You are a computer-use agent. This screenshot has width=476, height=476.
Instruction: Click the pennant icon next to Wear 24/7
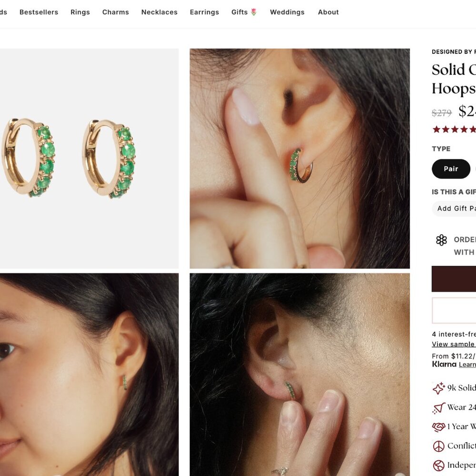[x=438, y=407]
